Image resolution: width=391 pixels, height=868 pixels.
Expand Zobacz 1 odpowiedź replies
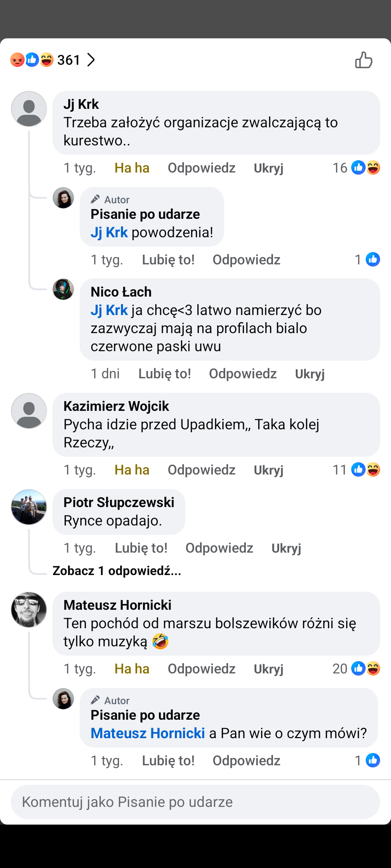pyautogui.click(x=117, y=571)
